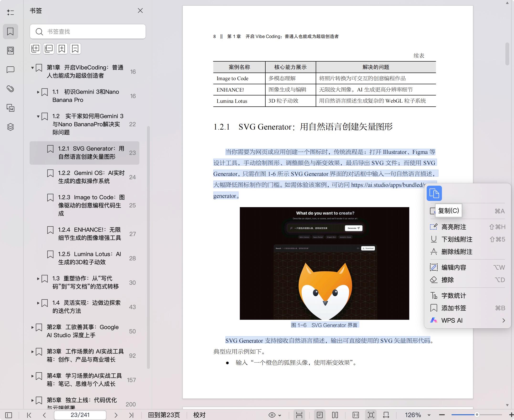Open the WPS AI submenu
The width and height of the screenshot is (514, 420).
pos(467,320)
